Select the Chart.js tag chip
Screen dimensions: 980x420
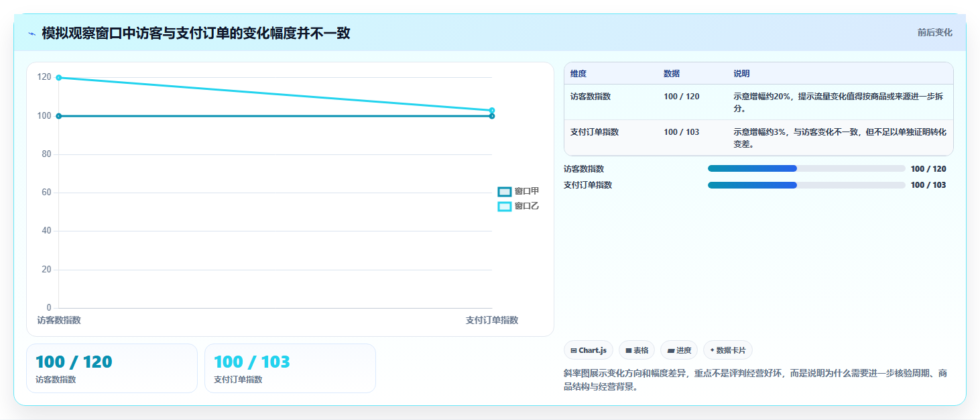point(589,350)
